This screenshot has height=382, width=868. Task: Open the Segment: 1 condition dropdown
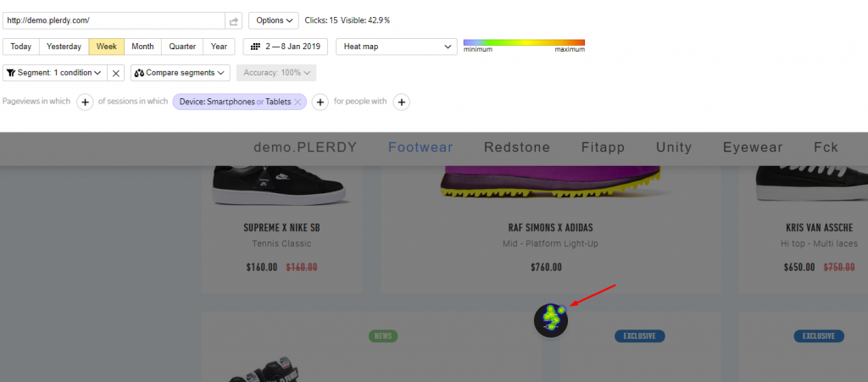pos(55,73)
